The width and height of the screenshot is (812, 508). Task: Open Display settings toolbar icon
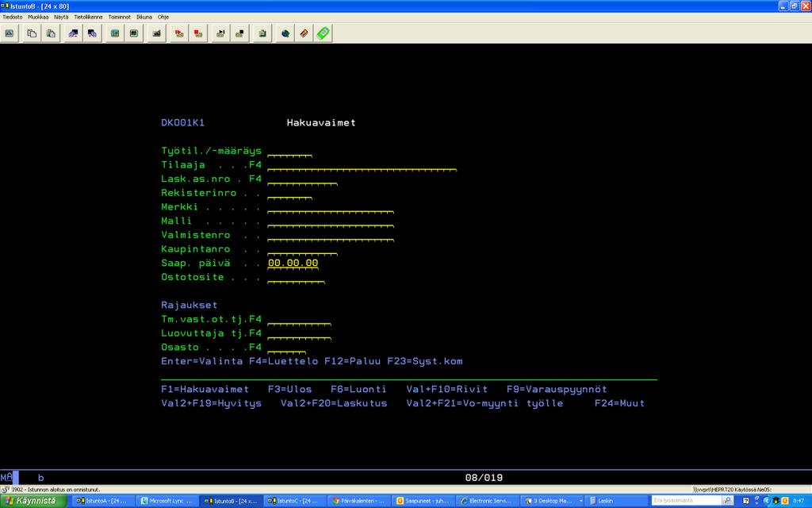click(115, 33)
